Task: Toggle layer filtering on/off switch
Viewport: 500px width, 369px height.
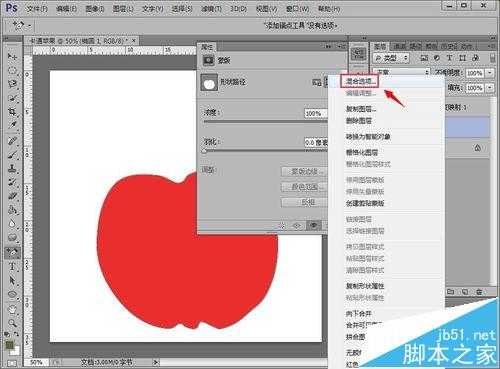Action: coord(492,58)
